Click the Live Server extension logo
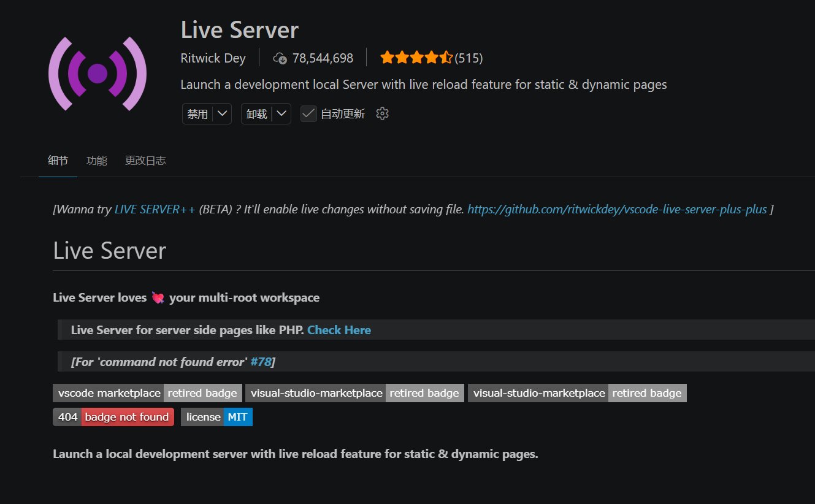The height and width of the screenshot is (504, 815). (98, 74)
